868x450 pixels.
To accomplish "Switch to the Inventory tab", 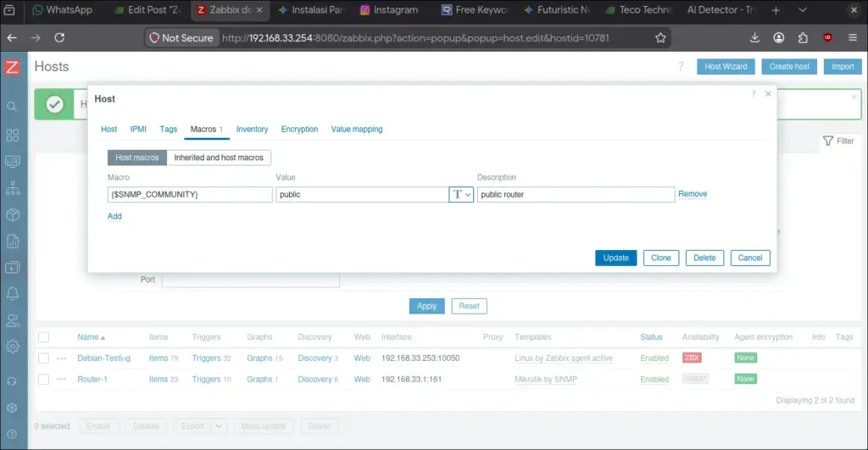I will click(x=252, y=129).
